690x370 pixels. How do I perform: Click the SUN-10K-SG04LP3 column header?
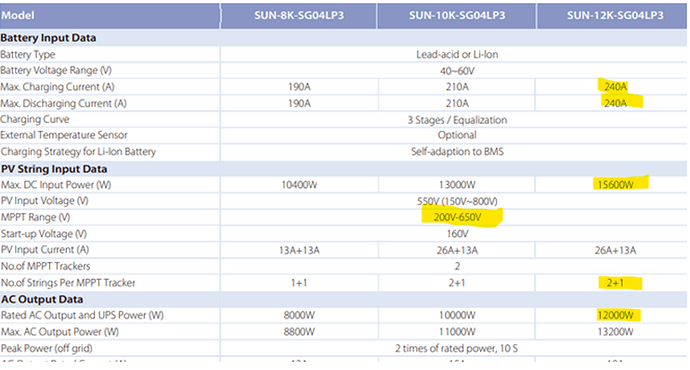457,15
